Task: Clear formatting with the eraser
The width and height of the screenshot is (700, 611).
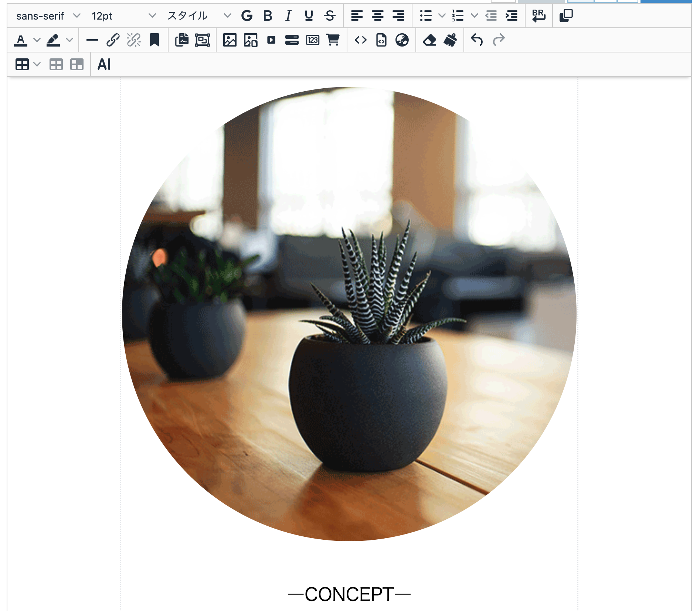Action: coord(429,40)
